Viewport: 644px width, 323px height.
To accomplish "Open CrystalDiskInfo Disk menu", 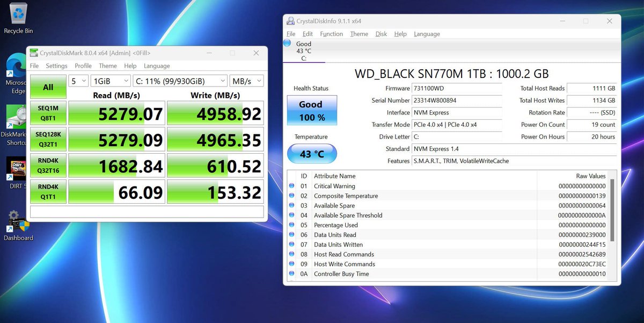I will (381, 34).
